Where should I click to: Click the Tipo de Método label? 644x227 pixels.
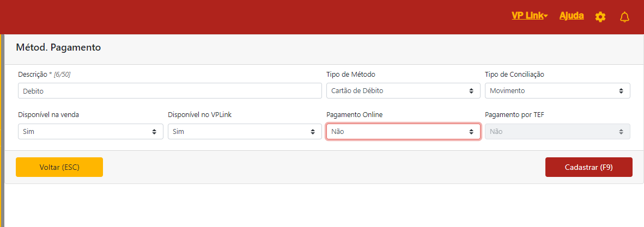tap(350, 75)
